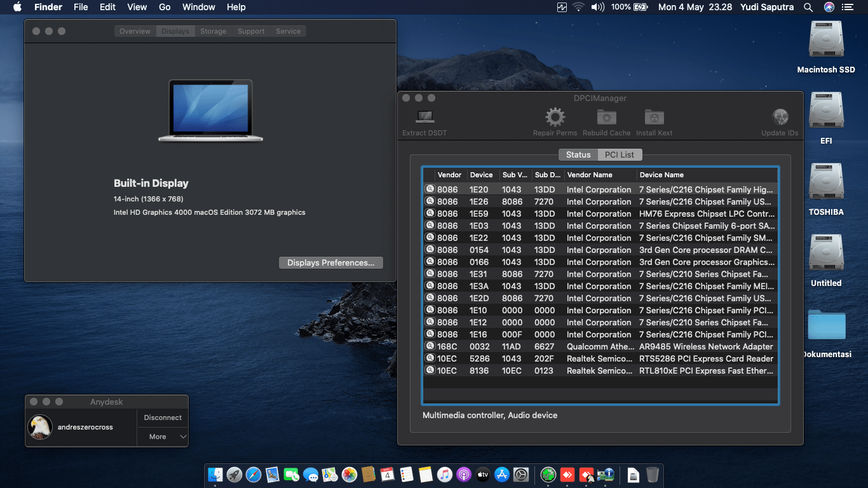Open the Dokumentasi folder on desktop
The image size is (868, 488).
point(827,325)
